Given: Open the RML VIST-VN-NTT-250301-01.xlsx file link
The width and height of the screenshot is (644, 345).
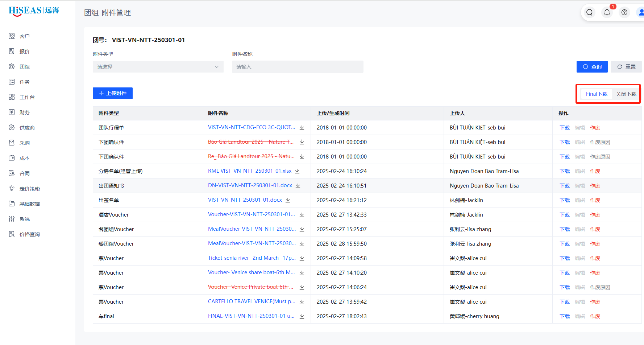Looking at the screenshot, I should [250, 171].
